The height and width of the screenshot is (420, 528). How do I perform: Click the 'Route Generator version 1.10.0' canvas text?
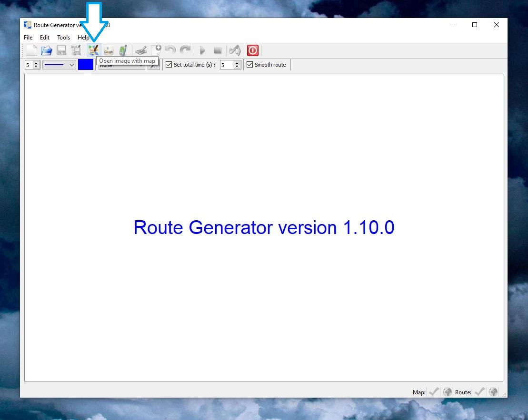tap(264, 227)
